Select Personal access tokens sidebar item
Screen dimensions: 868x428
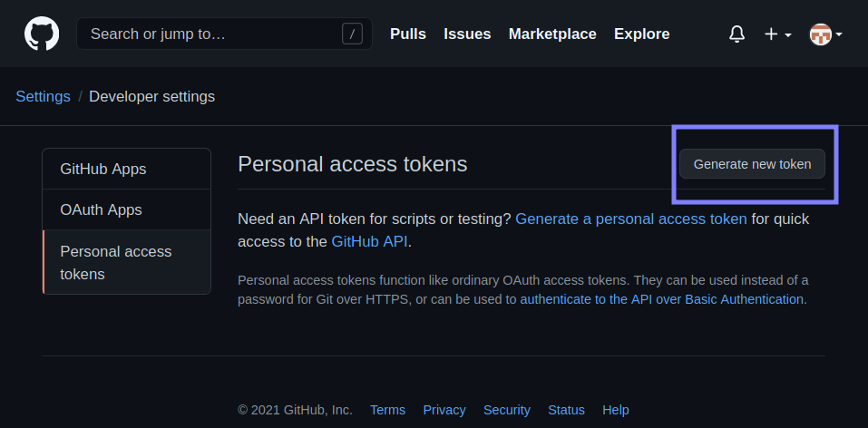(116, 262)
